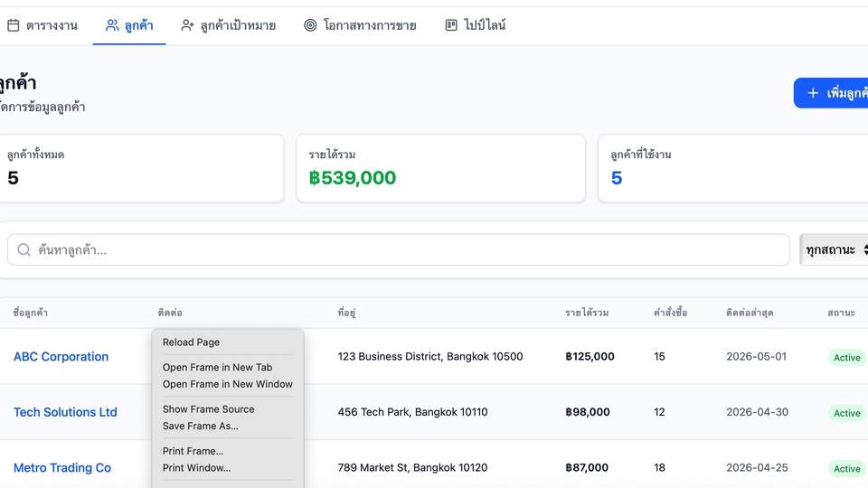
Task: Open the ไปป์ไลน์ tab
Action: click(x=475, y=25)
